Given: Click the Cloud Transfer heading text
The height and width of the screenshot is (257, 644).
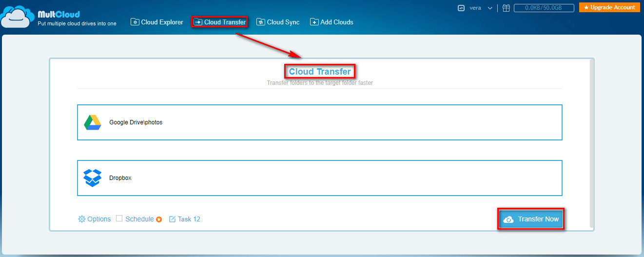Looking at the screenshot, I should coord(320,72).
